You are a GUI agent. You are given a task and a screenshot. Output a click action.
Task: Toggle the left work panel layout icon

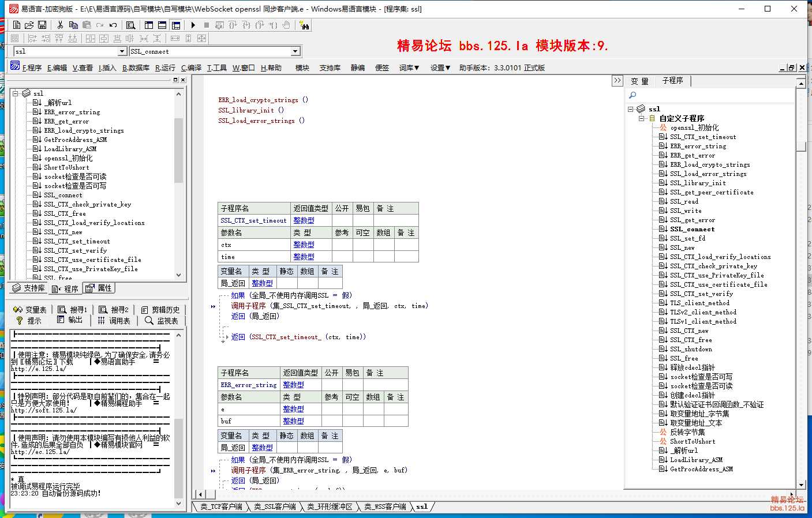tap(149, 25)
